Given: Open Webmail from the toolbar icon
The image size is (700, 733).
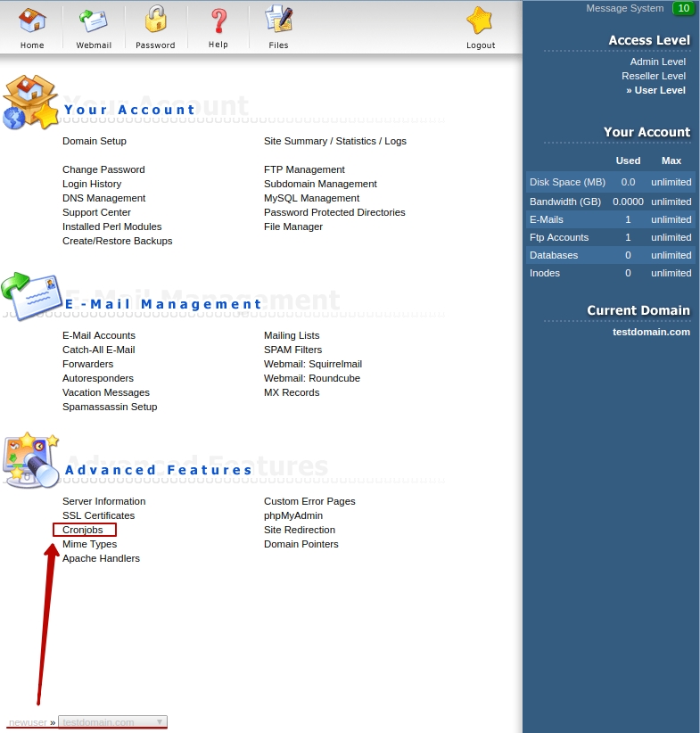Looking at the screenshot, I should tap(94, 21).
